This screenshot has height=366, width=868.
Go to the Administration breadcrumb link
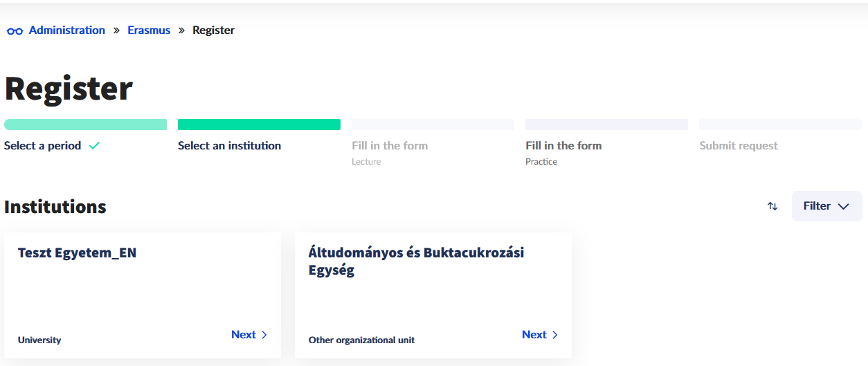(67, 30)
